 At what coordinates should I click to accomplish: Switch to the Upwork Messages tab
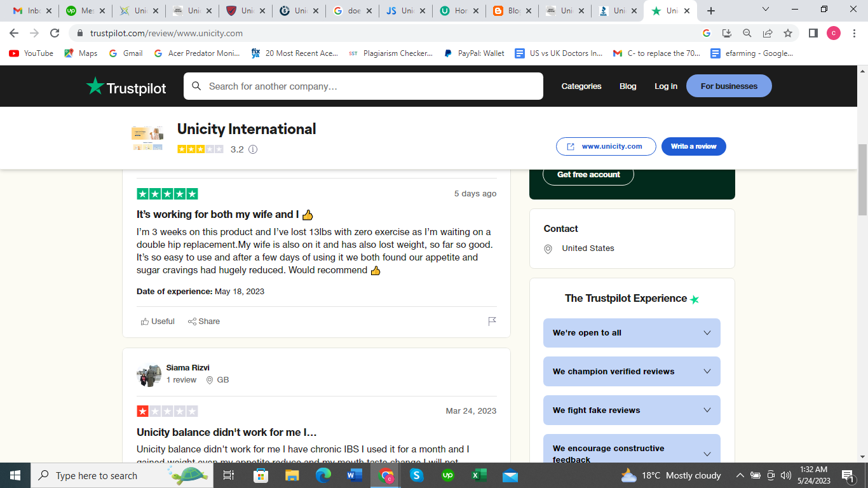(x=85, y=11)
